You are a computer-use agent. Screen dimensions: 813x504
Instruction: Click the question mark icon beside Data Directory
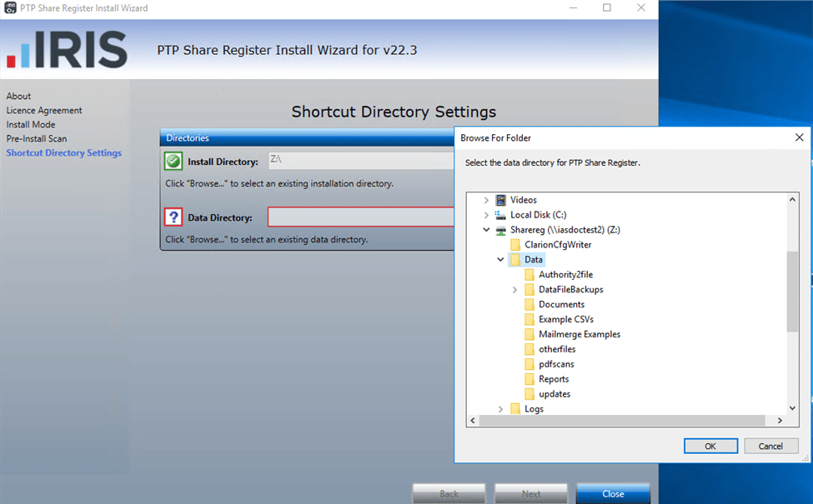click(x=173, y=217)
